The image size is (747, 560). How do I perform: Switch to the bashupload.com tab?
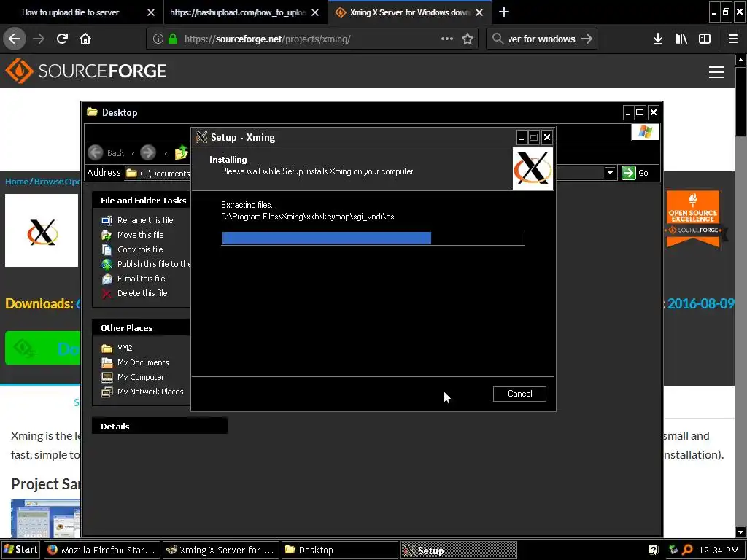point(237,12)
